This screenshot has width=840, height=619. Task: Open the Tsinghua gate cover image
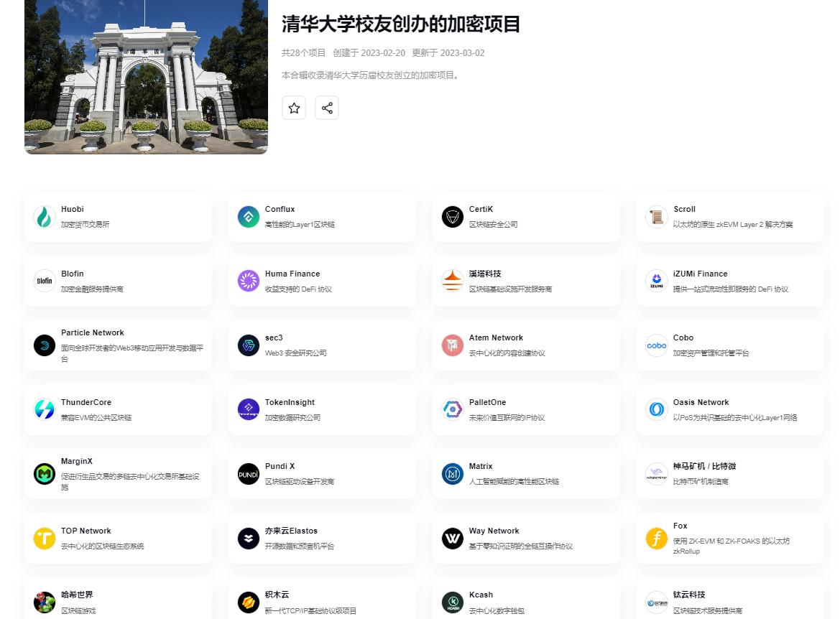[146, 76]
